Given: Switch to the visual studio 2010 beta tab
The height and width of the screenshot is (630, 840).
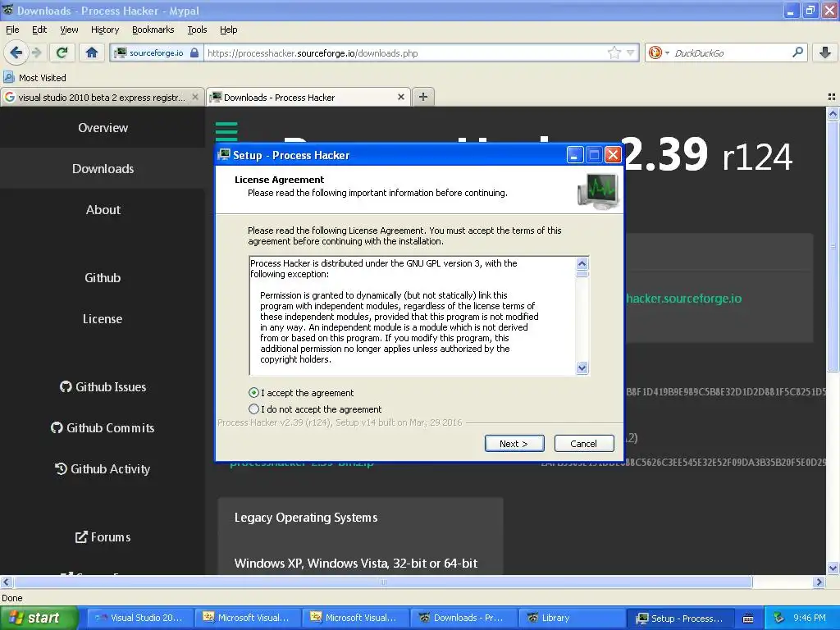Looking at the screenshot, I should coord(102,97).
